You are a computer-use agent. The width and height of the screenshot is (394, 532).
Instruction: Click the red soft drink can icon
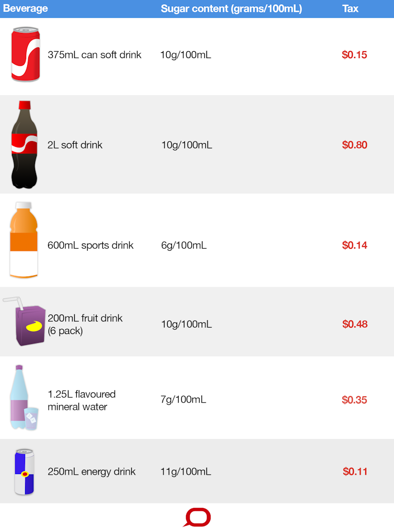tap(26, 54)
